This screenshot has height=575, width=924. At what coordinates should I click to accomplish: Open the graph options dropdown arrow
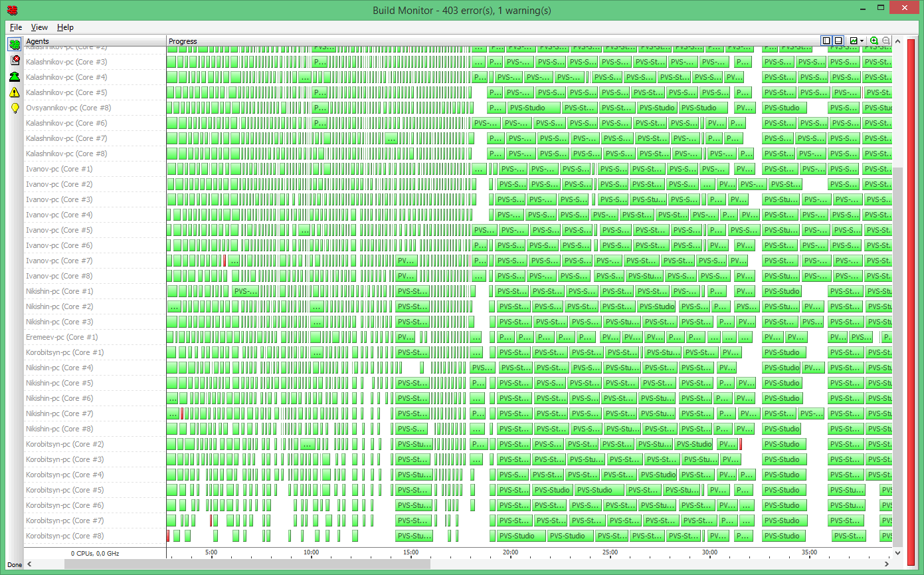click(862, 41)
